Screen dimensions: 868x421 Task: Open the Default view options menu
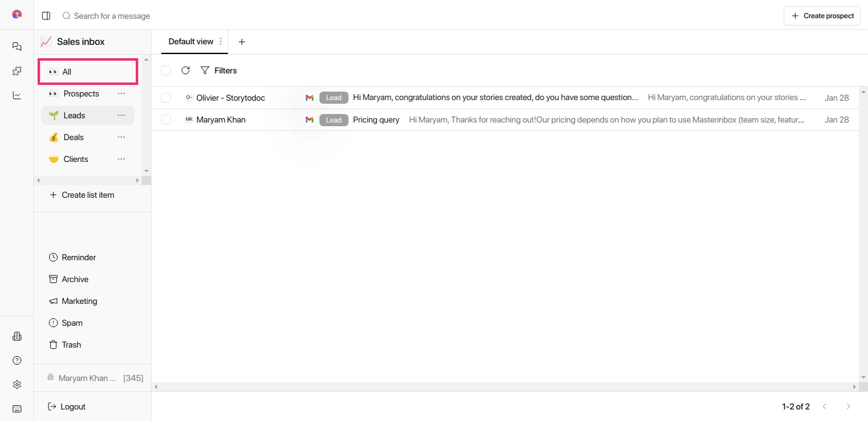pos(219,41)
